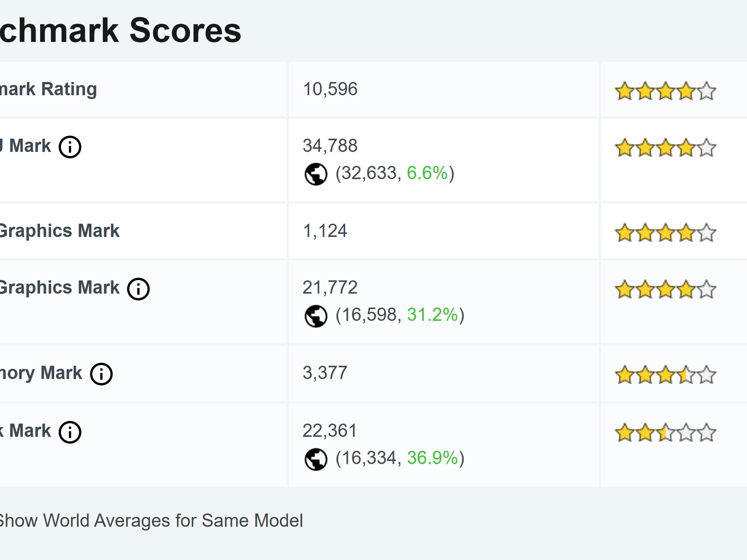This screenshot has height=560, width=747.
Task: Click the green 31.2% difference value
Action: (x=432, y=315)
